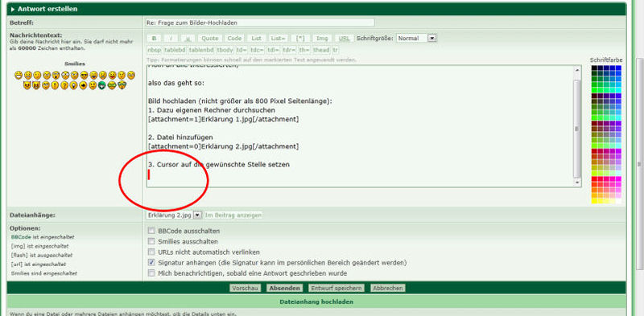644x316 pixels.
Task: Insert the shocked wide-eyed smiley
Action: click(65, 75)
